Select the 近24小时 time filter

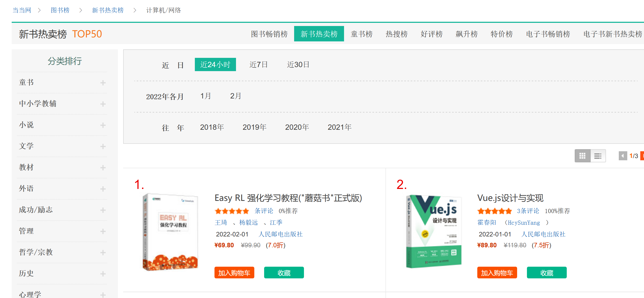pos(215,64)
